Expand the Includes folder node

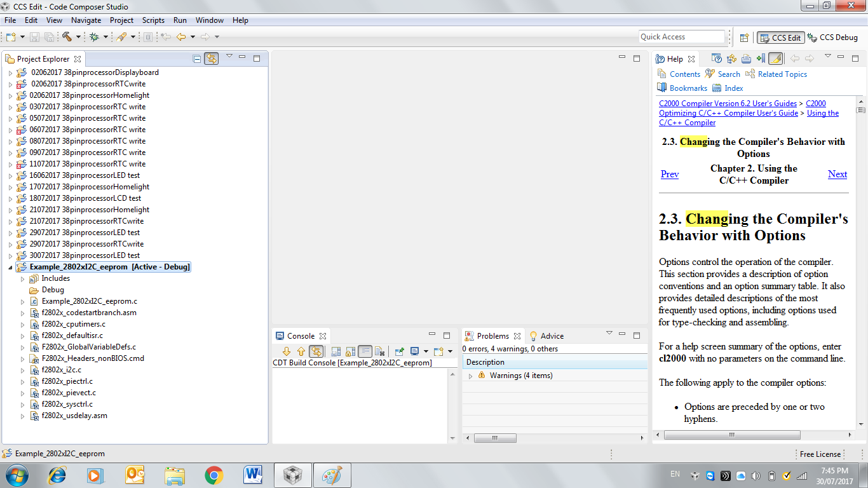(22, 278)
